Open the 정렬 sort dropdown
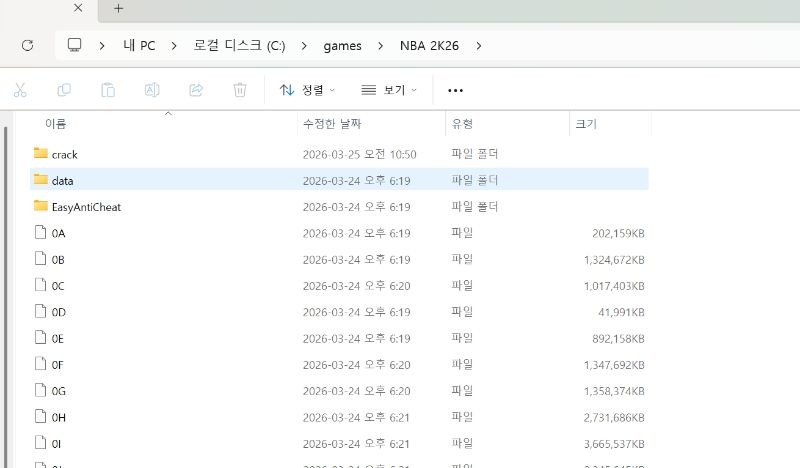Screen dimensions: 800x468 307,90
